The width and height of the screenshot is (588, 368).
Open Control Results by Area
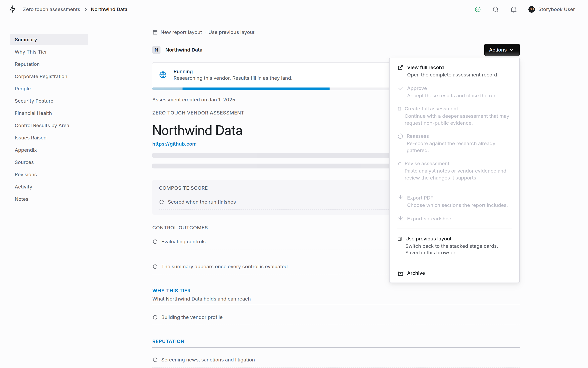[49, 126]
